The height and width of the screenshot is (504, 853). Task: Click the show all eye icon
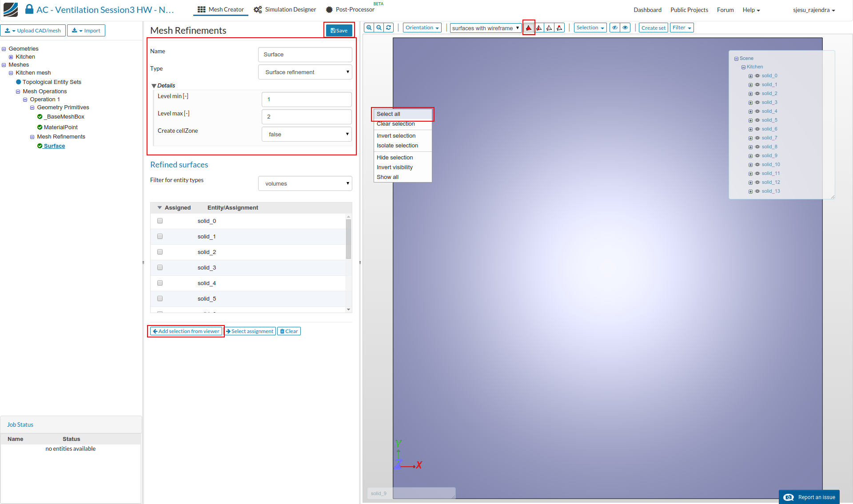click(625, 28)
